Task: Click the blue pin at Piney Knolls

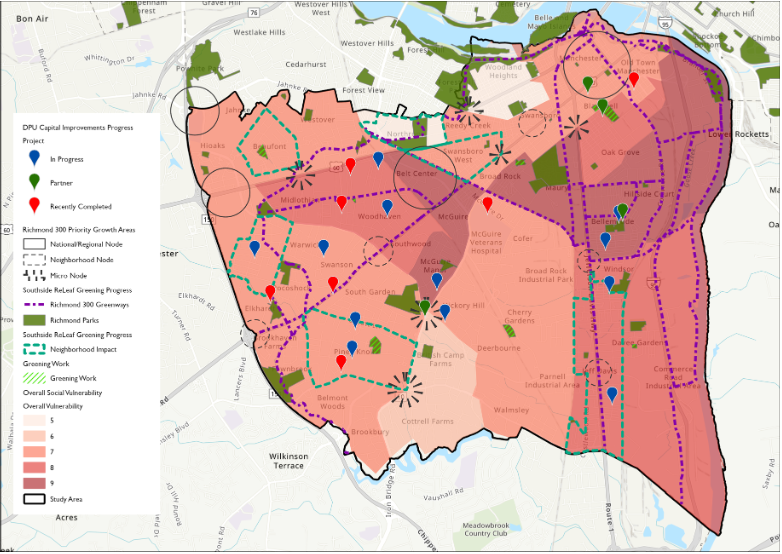Action: click(352, 348)
